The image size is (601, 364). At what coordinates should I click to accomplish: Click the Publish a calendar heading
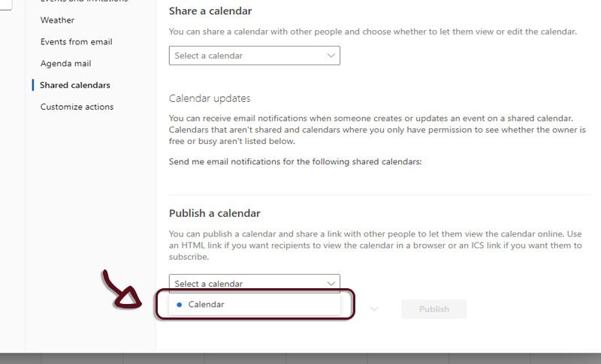click(215, 213)
